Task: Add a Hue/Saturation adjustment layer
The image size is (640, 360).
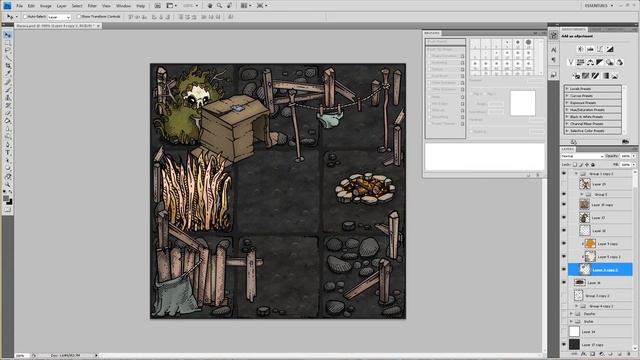Action: 580,62
